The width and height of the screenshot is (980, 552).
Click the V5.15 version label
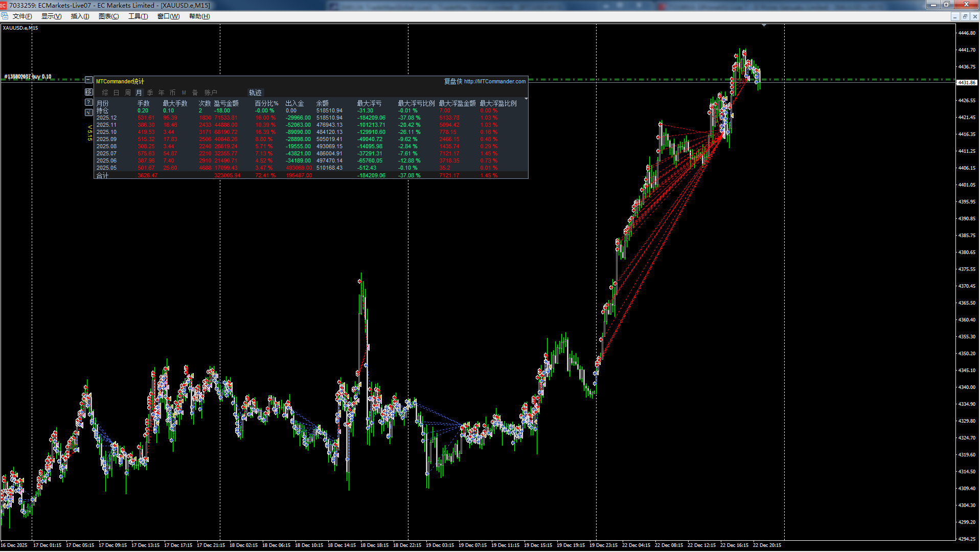pyautogui.click(x=89, y=133)
